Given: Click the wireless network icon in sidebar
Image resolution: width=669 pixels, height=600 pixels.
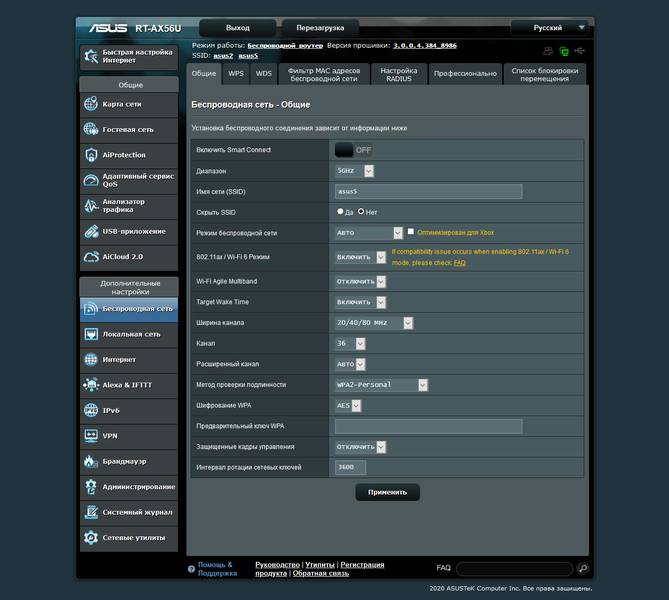Looking at the screenshot, I should (91, 308).
